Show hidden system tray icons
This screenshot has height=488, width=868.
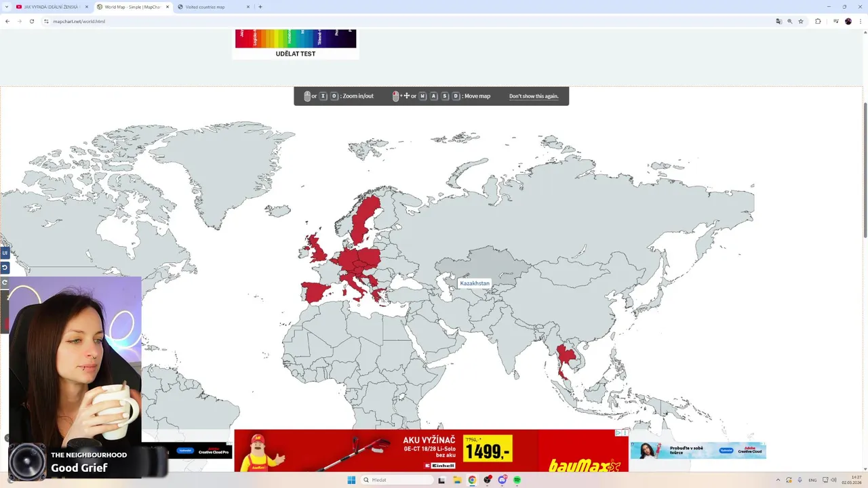click(x=778, y=480)
